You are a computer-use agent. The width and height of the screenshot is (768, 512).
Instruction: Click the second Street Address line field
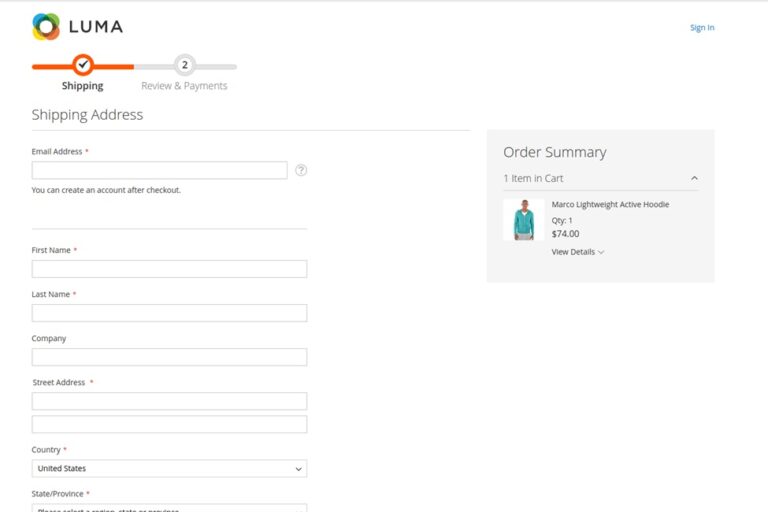click(169, 424)
